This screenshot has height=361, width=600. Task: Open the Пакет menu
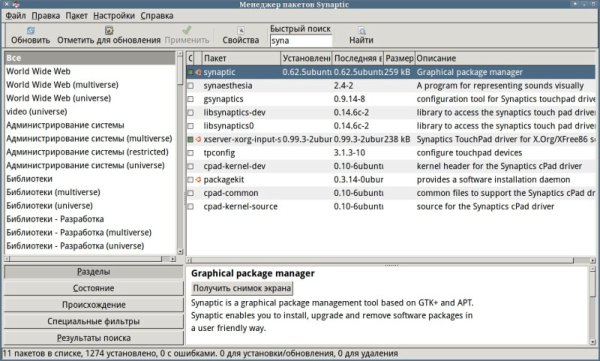coord(77,16)
